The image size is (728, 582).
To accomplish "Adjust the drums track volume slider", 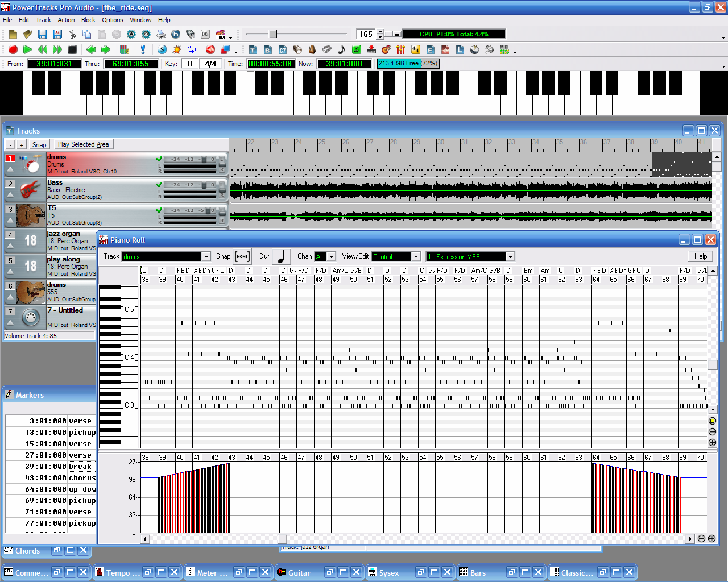I will click(204, 160).
